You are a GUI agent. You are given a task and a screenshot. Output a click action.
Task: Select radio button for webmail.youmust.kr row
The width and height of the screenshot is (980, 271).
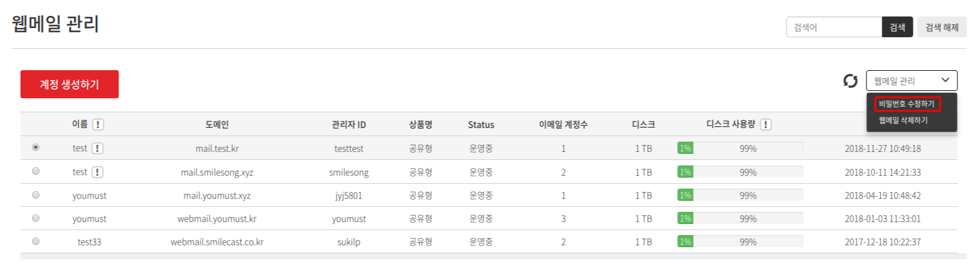[35, 218]
